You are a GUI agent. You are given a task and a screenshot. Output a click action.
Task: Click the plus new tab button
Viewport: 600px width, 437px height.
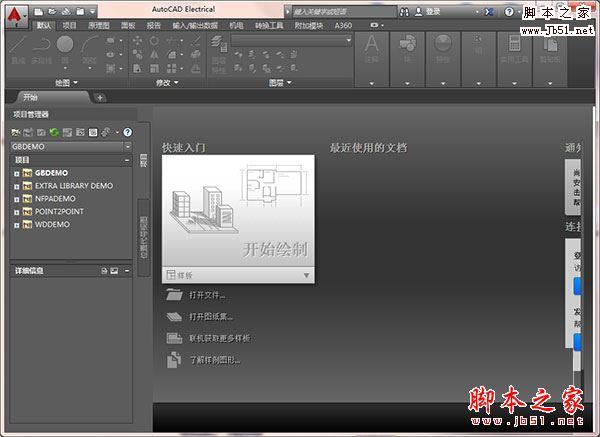pos(100,98)
